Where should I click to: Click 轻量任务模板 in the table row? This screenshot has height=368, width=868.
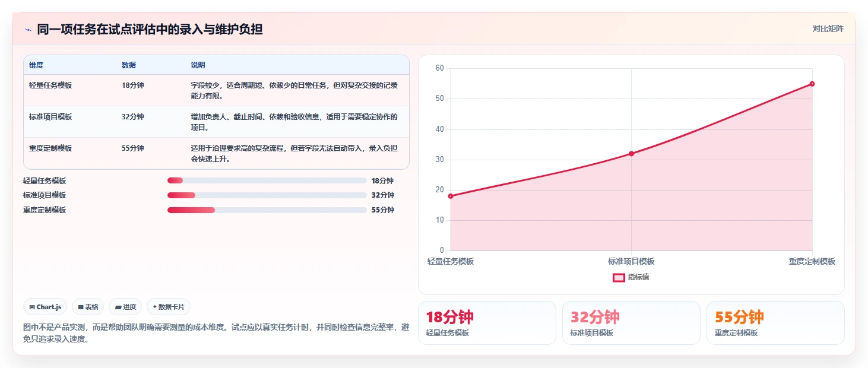click(x=50, y=85)
